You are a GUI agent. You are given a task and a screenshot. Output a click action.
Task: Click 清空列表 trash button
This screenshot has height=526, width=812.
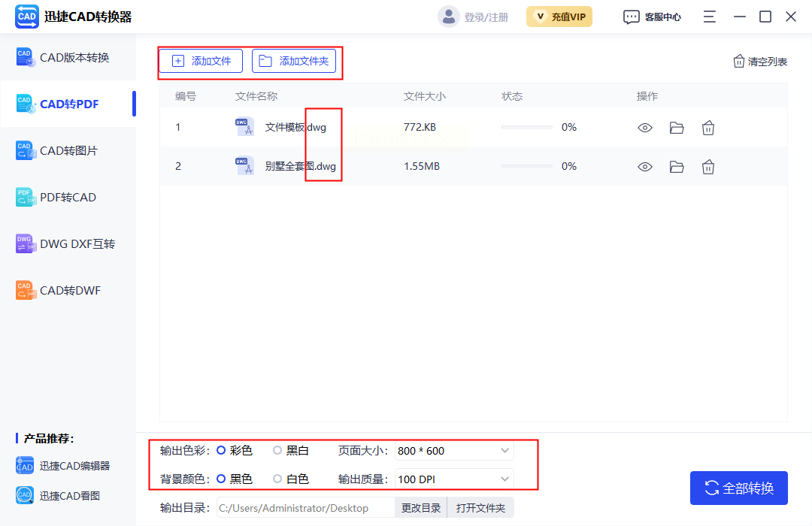760,62
